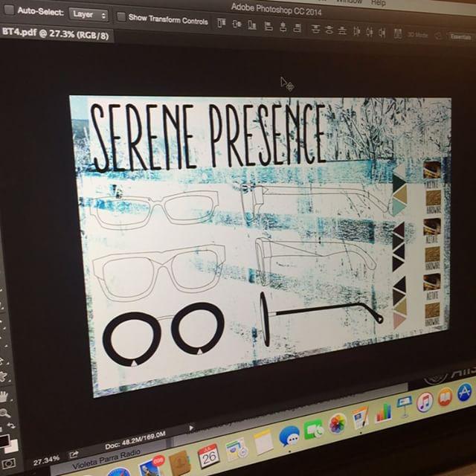Viewport: 476px width, 476px height.
Task: Click the round black glasses drawing on canvas
Action: coord(164,333)
